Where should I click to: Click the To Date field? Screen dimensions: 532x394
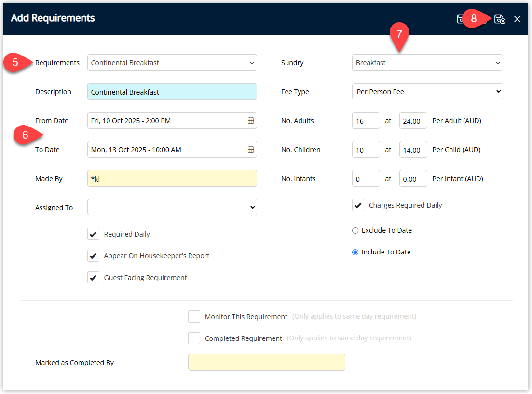[172, 150]
